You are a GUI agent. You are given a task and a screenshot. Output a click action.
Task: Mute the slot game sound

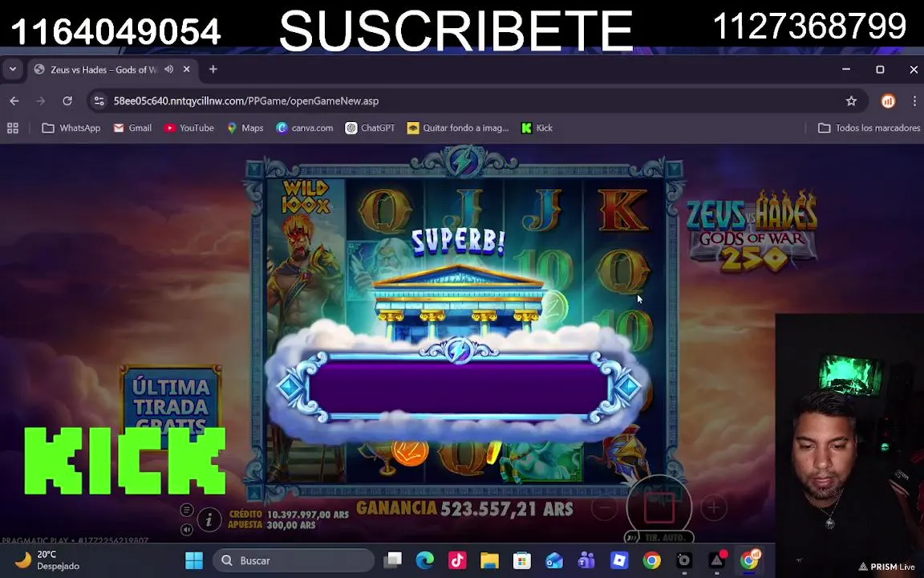pos(187,530)
